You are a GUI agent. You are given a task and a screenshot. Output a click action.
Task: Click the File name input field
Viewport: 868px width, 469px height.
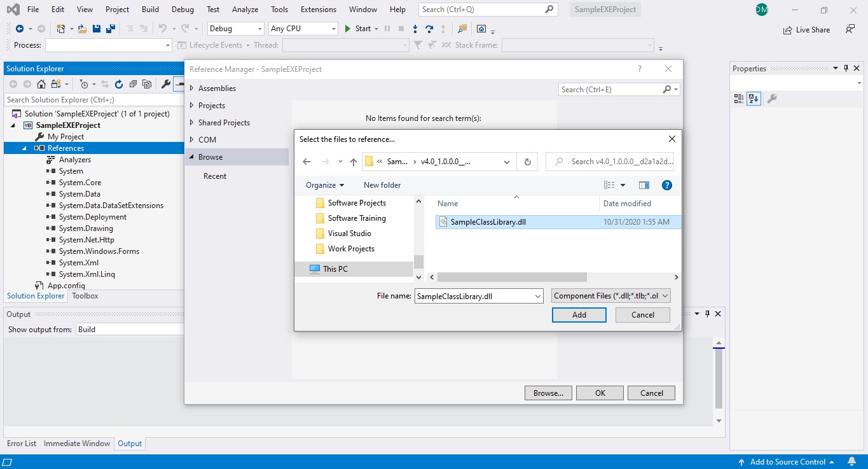pos(474,296)
